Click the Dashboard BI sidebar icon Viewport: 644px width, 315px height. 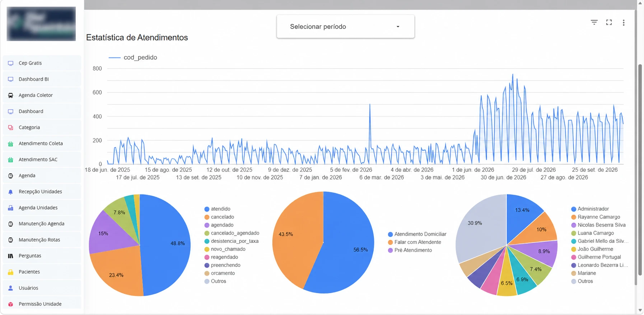pyautogui.click(x=11, y=79)
